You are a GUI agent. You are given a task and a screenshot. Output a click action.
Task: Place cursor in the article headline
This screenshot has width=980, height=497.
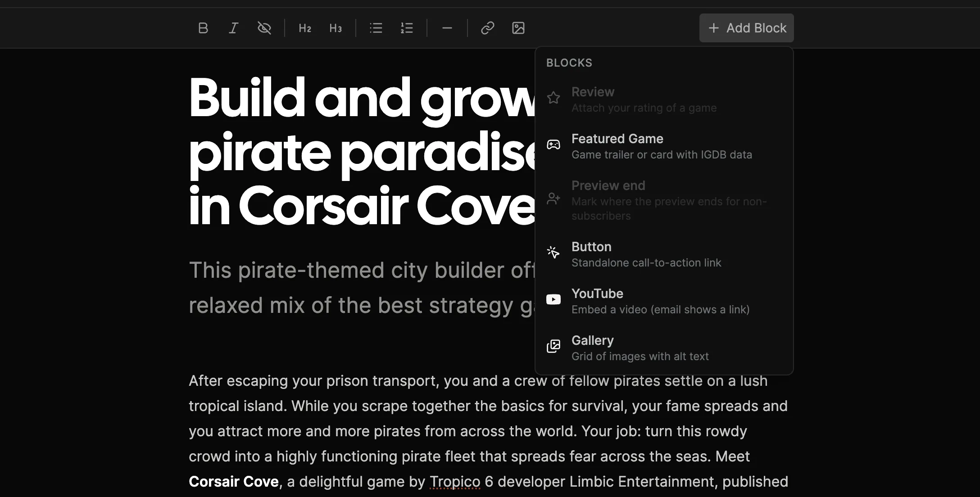pos(363,152)
